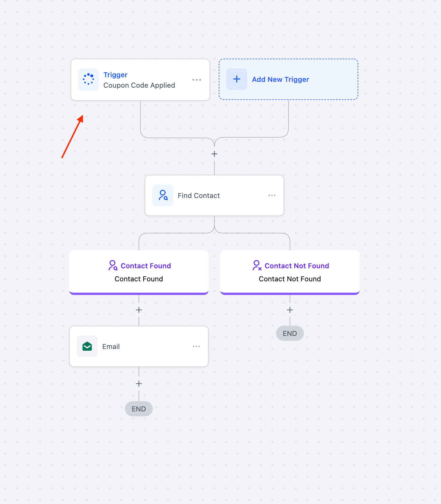Screen dimensions: 441x504
Task: Click the Trigger dotted-circle icon
Action: tap(88, 80)
